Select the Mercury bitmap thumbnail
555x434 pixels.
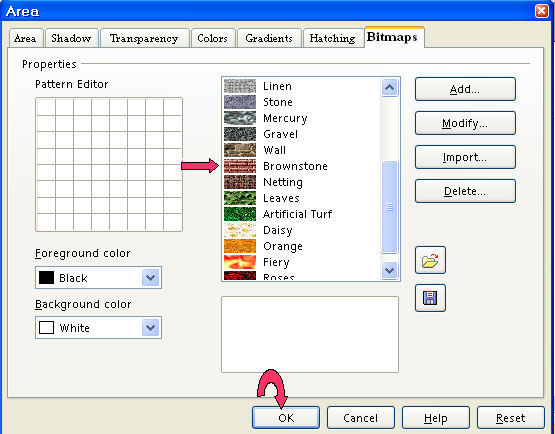pyautogui.click(x=240, y=118)
